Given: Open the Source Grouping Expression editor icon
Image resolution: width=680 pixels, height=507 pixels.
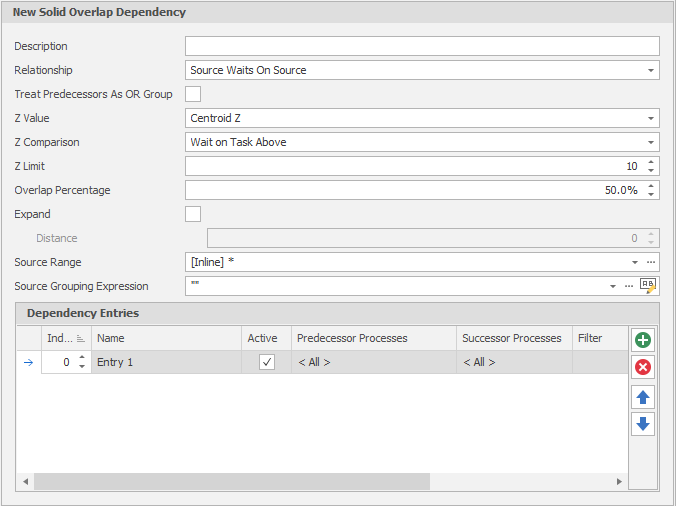Looking at the screenshot, I should 648,286.
